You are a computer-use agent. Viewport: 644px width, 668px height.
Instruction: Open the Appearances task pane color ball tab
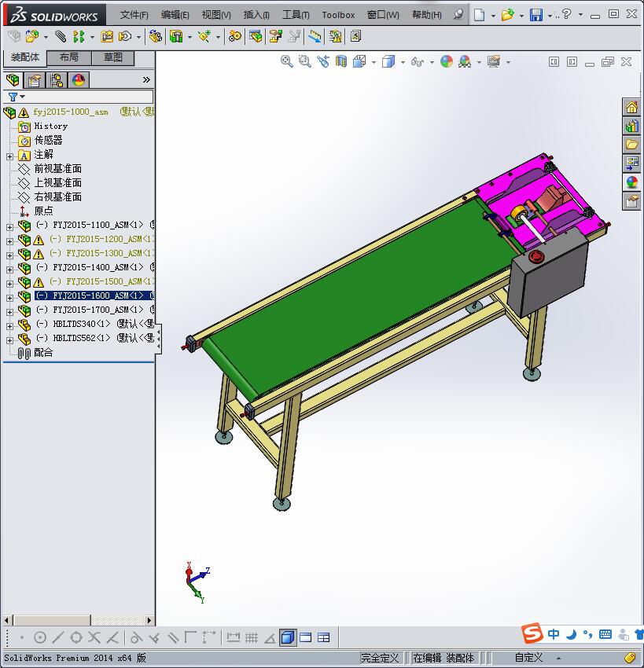pos(631,182)
